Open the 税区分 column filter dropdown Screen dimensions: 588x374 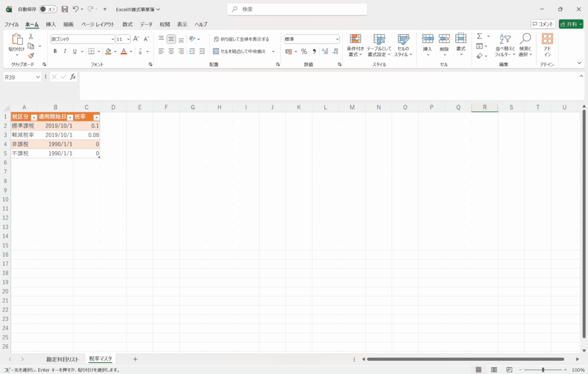(x=33, y=117)
